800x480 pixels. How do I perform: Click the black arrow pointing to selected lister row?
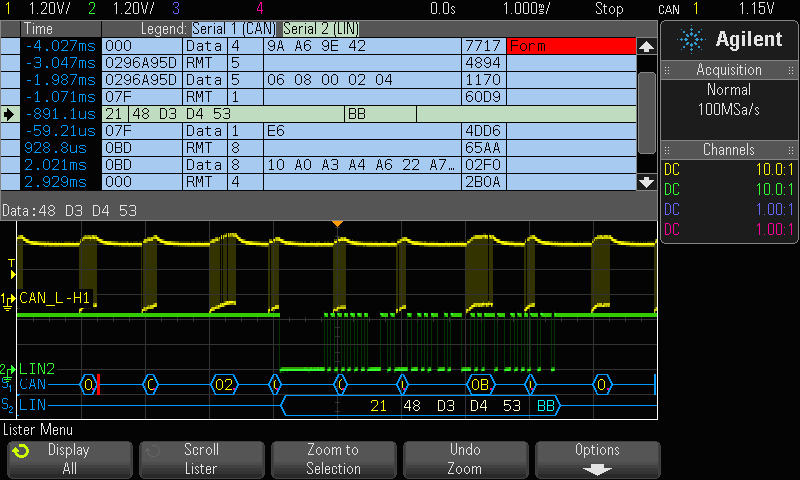coord(9,115)
